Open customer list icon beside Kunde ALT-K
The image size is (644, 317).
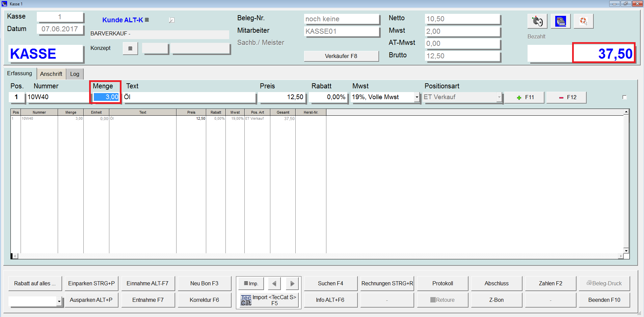(147, 20)
